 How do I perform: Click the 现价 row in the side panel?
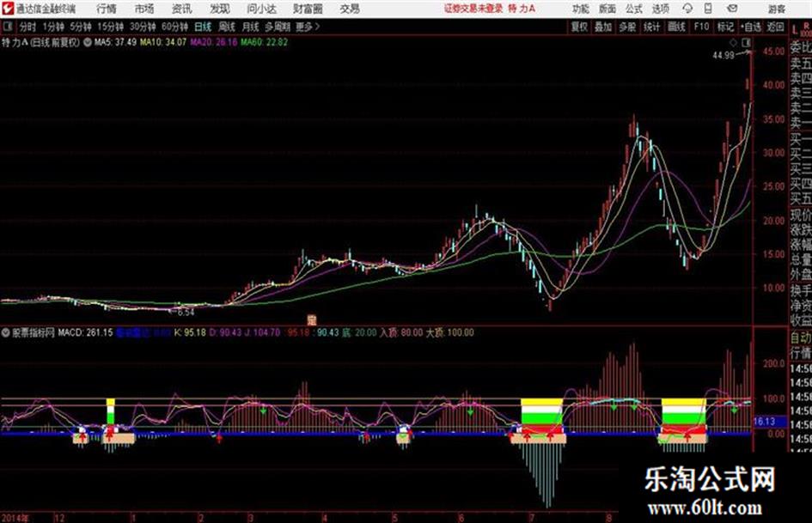[x=801, y=216]
